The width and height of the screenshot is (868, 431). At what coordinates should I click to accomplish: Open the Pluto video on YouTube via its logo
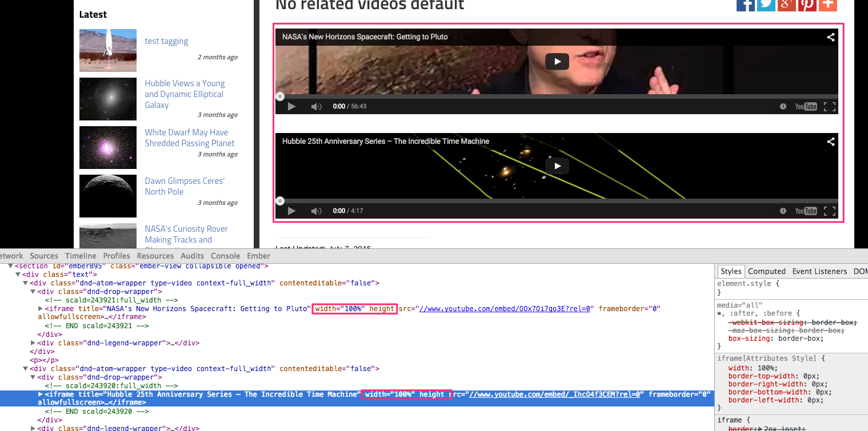click(x=806, y=106)
